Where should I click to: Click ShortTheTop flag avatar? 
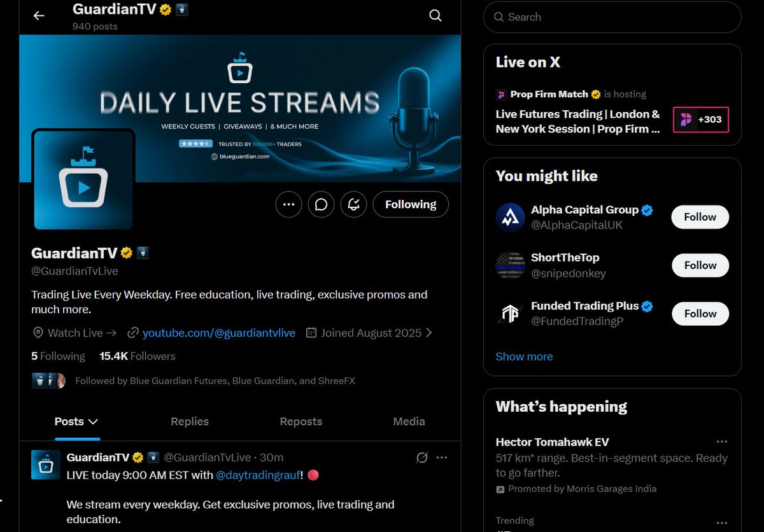[510, 265]
